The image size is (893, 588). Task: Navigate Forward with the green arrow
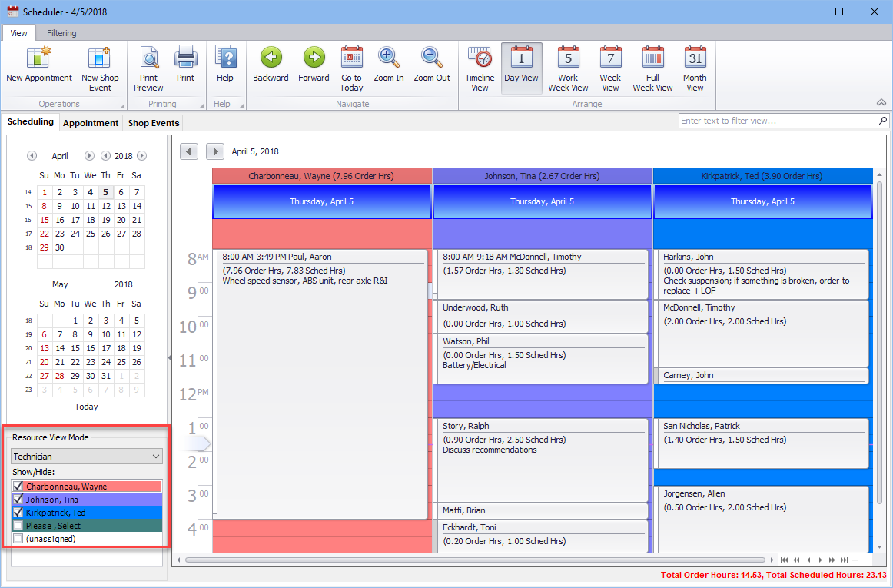click(x=314, y=59)
